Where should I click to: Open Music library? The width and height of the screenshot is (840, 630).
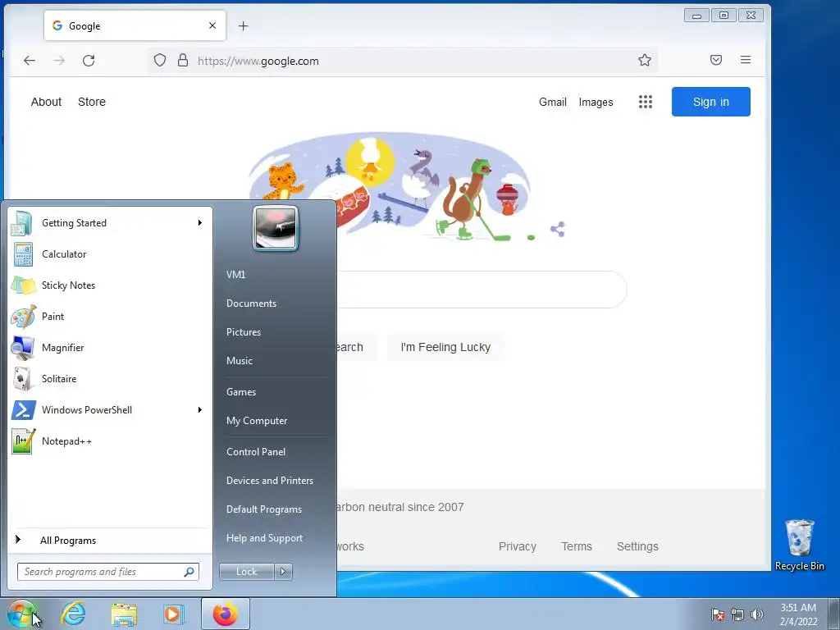(239, 361)
